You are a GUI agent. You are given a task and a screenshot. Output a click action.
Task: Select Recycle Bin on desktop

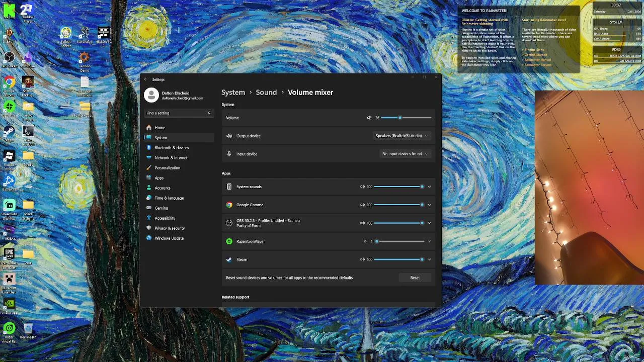coord(28,331)
